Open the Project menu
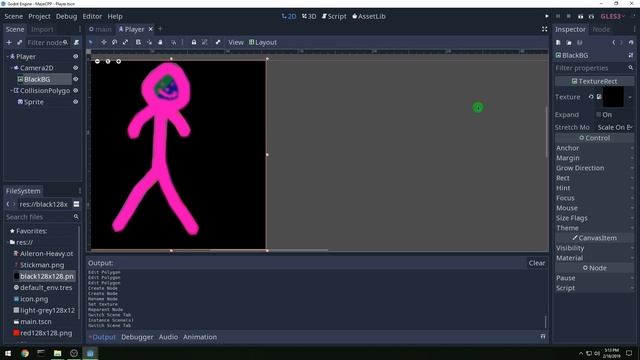 click(x=39, y=16)
